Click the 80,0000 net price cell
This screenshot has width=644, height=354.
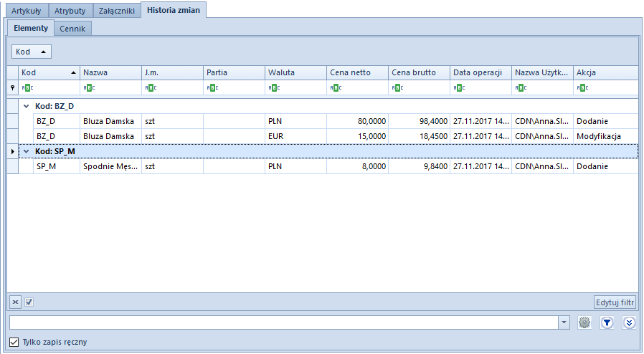pyautogui.click(x=357, y=121)
